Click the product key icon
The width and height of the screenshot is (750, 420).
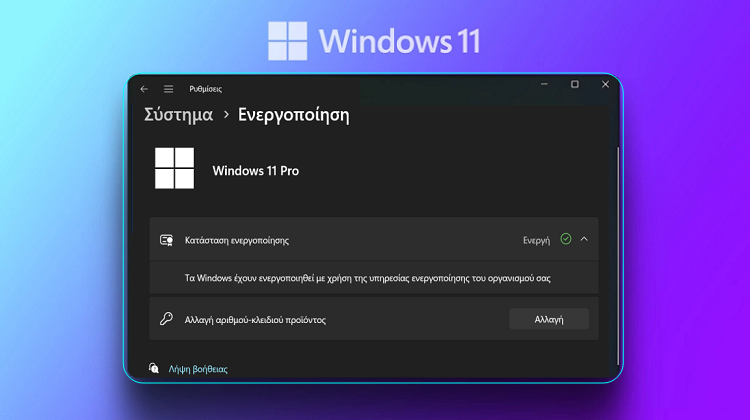pos(166,319)
